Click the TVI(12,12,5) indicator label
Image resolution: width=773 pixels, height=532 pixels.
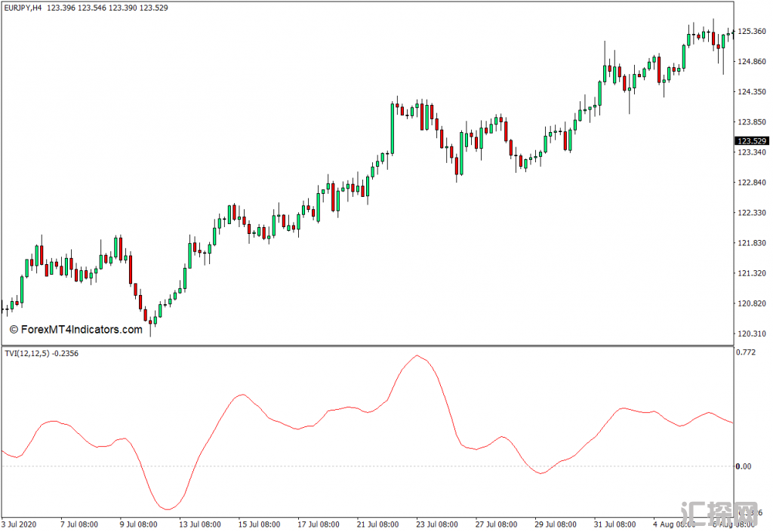(x=27, y=353)
